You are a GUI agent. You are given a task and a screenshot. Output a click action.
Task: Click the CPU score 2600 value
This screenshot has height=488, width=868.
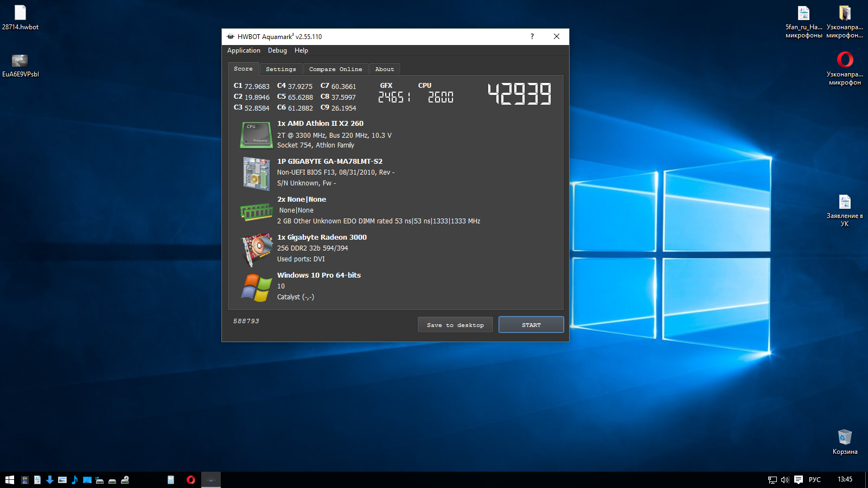tap(441, 98)
